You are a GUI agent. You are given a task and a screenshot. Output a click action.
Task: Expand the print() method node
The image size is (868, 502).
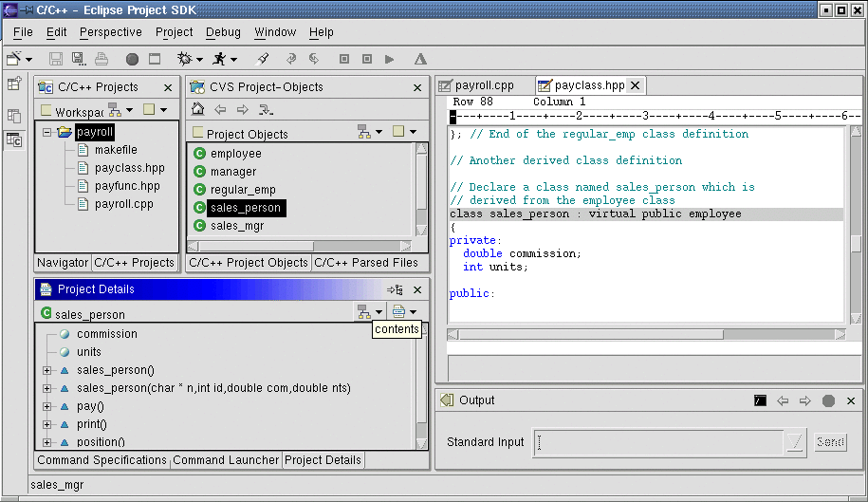coord(46,424)
